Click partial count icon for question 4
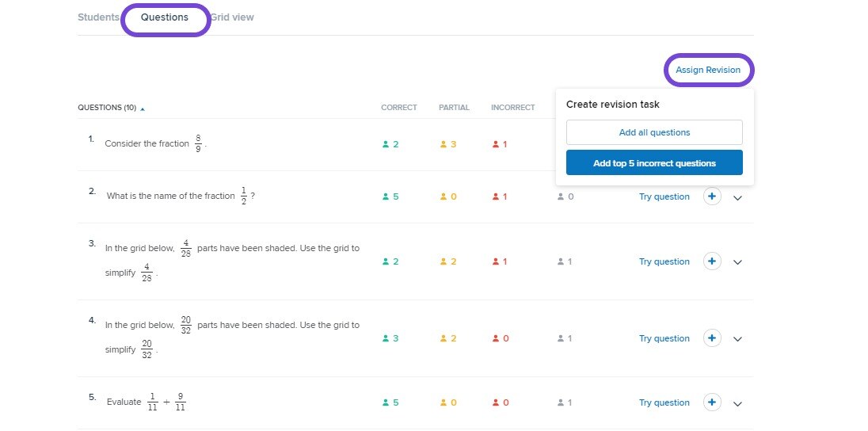Screen dimensions: 868x431 tap(444, 338)
